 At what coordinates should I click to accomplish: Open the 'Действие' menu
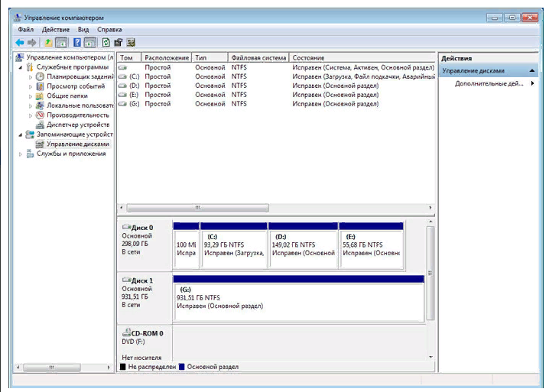tap(56, 30)
